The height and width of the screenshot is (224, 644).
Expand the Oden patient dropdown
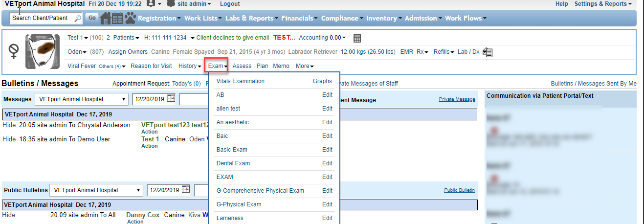point(77,52)
